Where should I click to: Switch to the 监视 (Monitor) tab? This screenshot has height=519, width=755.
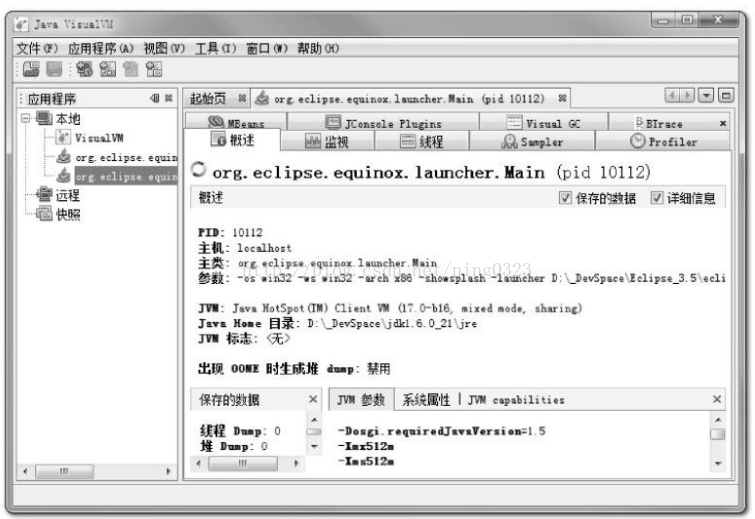tap(326, 142)
